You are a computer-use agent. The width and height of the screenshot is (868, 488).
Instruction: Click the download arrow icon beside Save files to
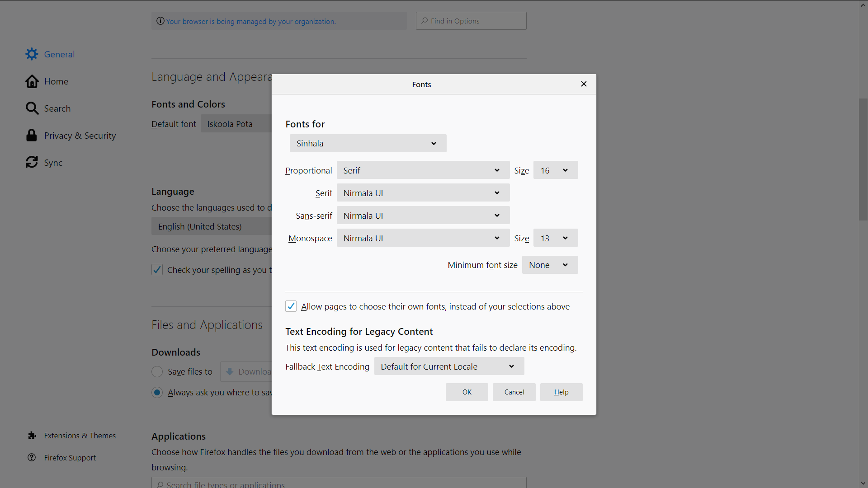click(230, 371)
